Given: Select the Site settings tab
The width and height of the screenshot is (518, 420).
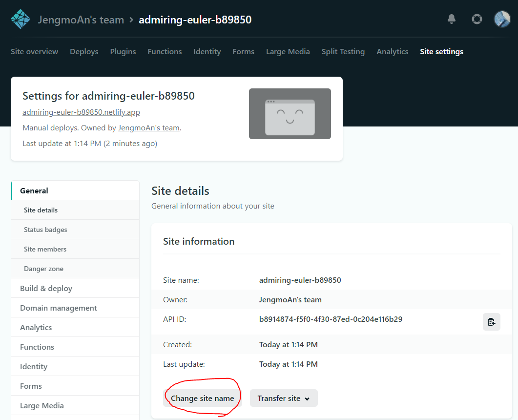Looking at the screenshot, I should (x=441, y=52).
